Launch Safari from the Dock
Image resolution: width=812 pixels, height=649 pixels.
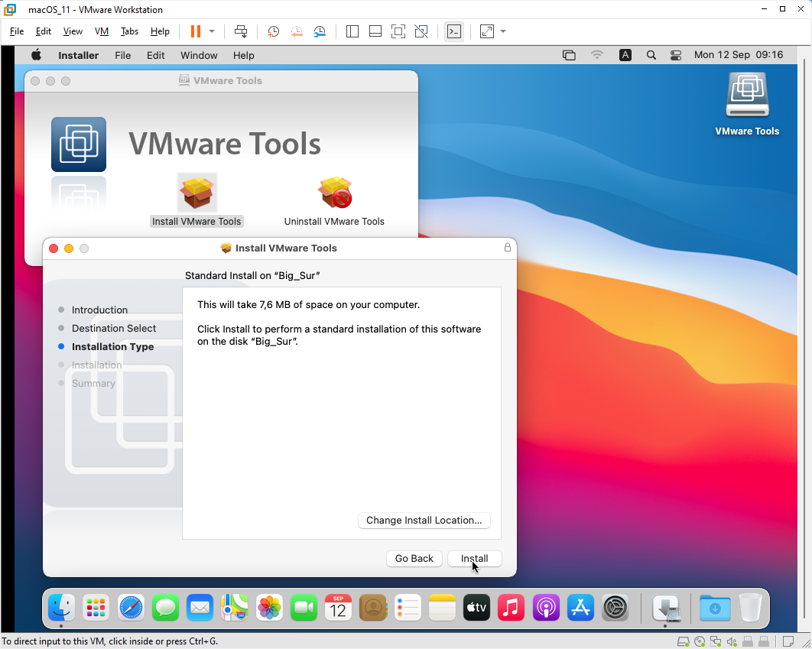point(131,608)
